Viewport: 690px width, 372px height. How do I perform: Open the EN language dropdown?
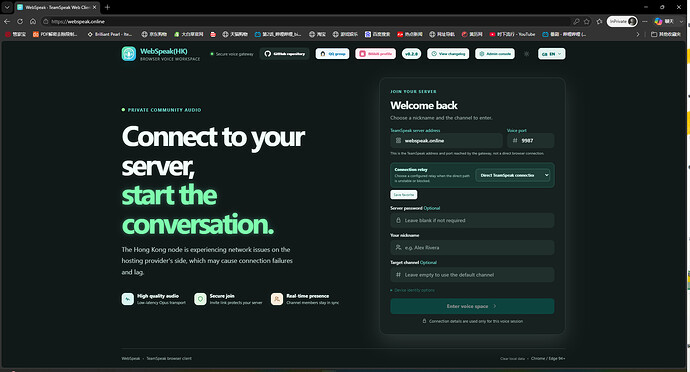[x=551, y=54]
